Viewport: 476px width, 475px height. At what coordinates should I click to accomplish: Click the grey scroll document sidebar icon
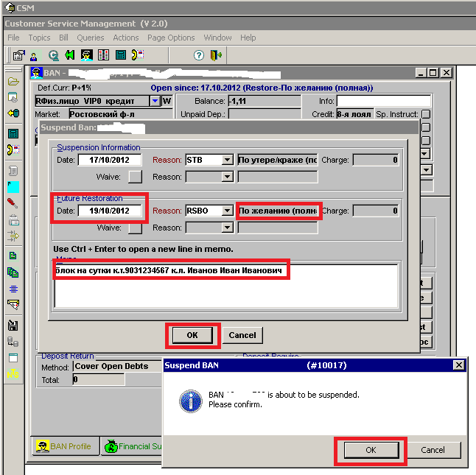click(x=13, y=171)
